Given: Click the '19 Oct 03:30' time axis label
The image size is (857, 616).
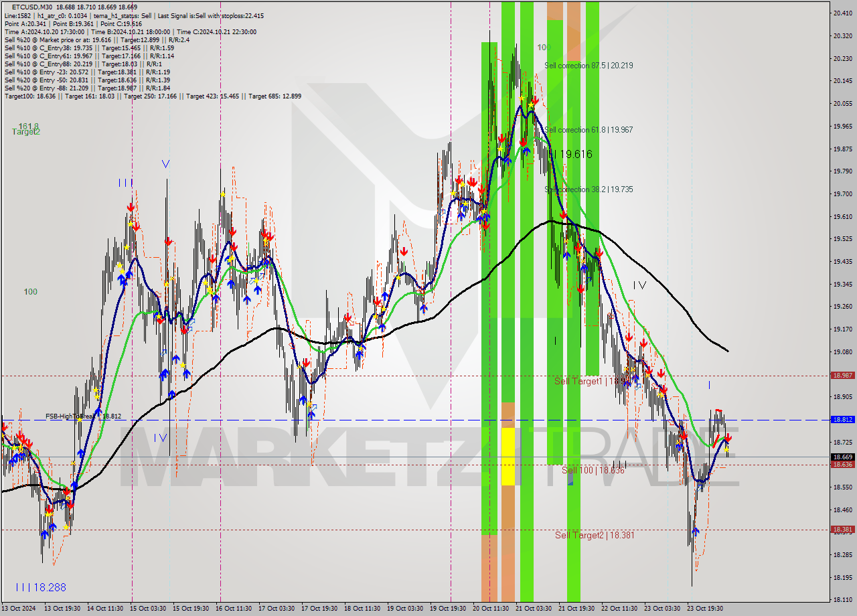Looking at the screenshot, I should (x=405, y=609).
